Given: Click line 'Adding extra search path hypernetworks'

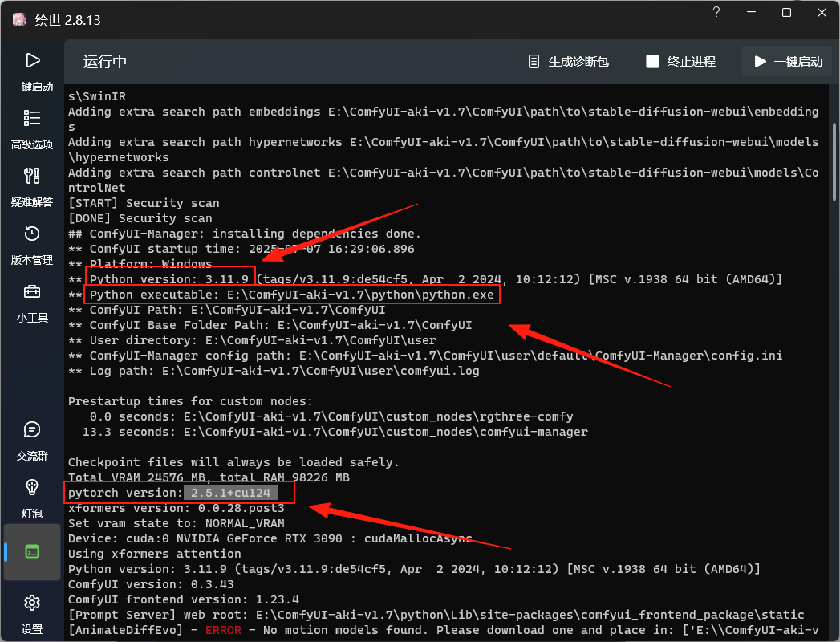Looking at the screenshot, I should click(443, 150).
